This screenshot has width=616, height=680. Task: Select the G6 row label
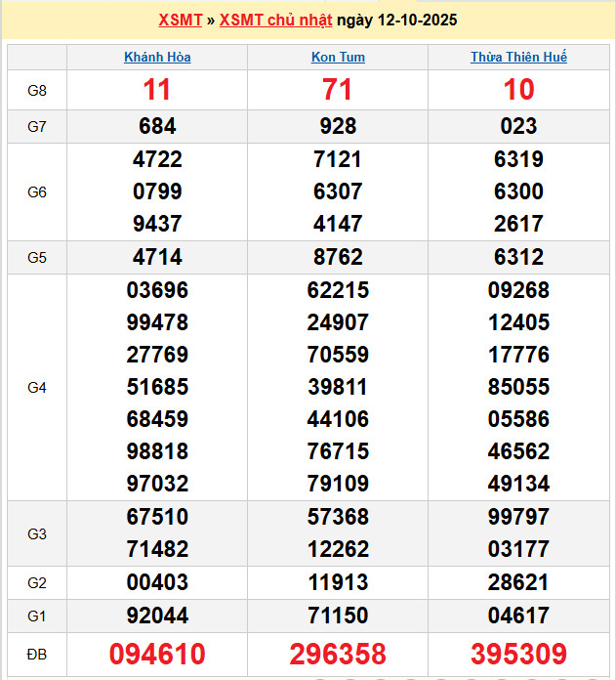coord(37,191)
